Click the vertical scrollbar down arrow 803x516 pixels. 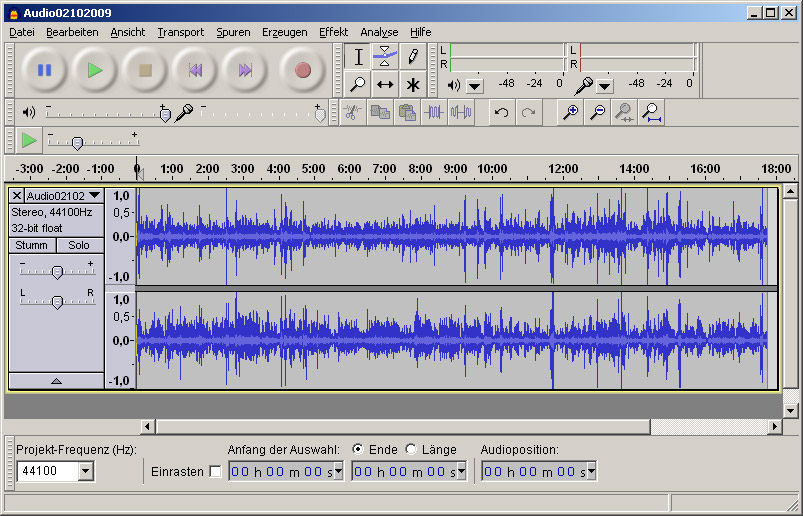click(791, 411)
